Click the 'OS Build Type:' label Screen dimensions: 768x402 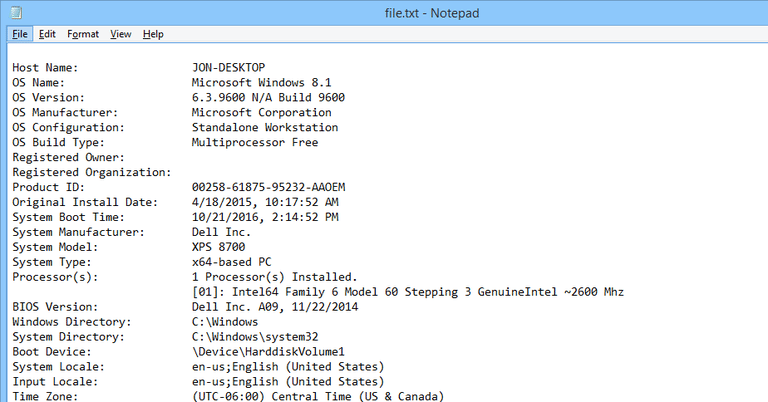click(x=58, y=142)
